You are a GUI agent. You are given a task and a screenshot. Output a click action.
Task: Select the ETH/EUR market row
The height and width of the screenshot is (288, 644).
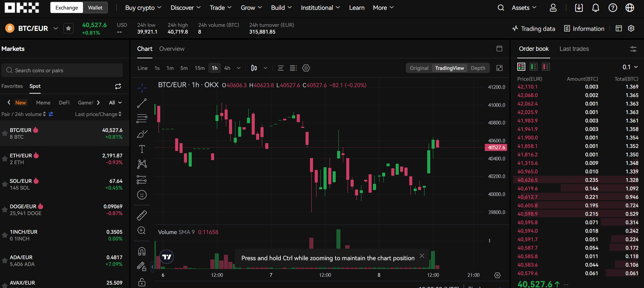tap(64, 159)
